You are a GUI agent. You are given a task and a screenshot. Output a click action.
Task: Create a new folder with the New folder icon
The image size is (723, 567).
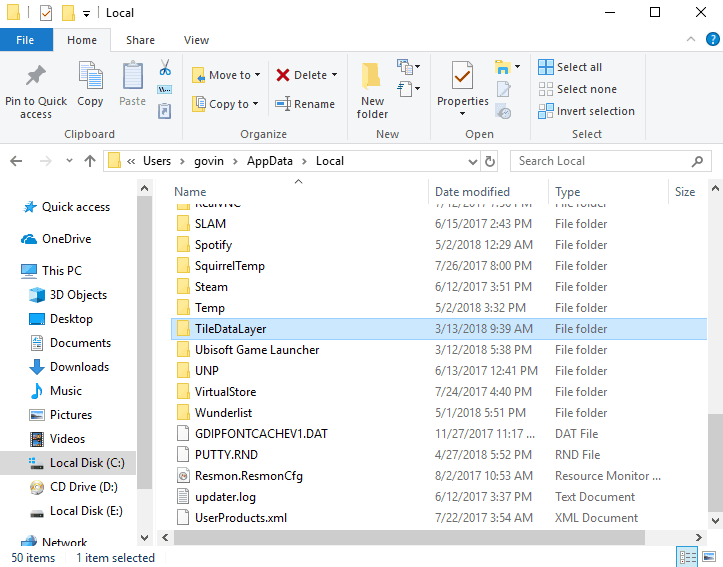[x=372, y=78]
